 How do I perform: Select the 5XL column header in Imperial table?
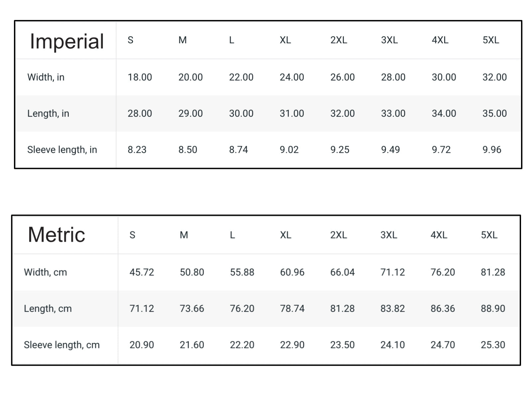pyautogui.click(x=490, y=40)
